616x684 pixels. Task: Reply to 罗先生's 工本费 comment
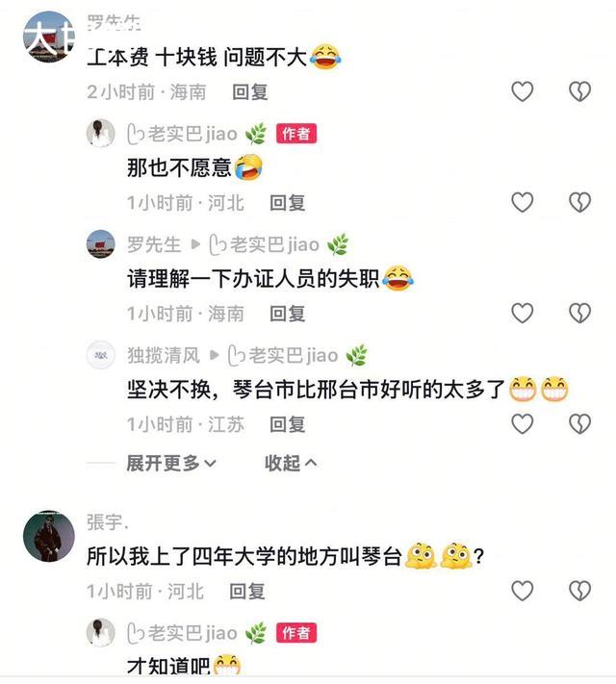click(x=249, y=92)
